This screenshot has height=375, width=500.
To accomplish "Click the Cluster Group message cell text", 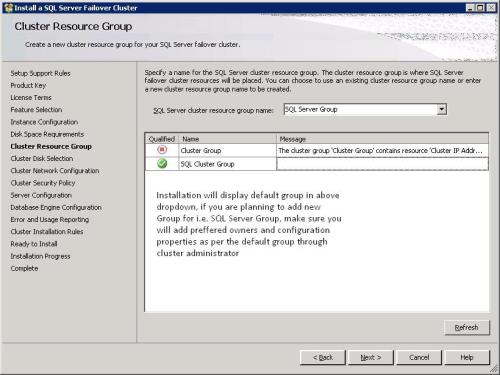I will coord(380,151).
